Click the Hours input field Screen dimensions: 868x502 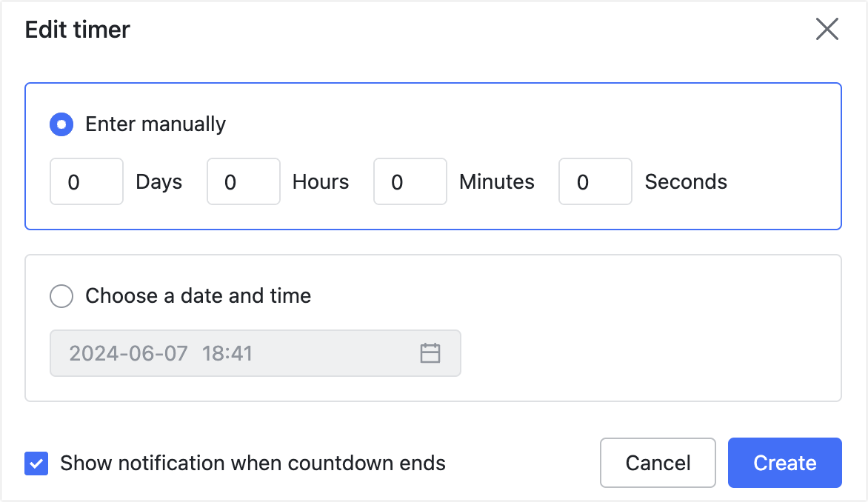click(243, 181)
